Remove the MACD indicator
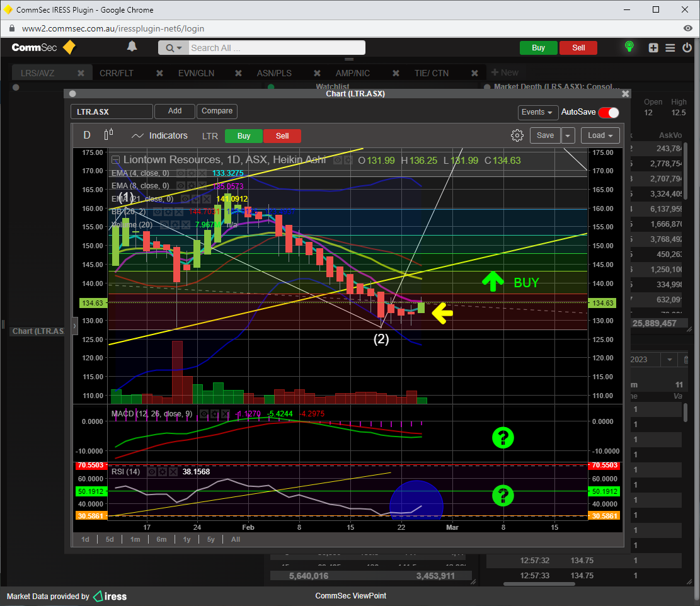This screenshot has width=700, height=606. coord(225,414)
